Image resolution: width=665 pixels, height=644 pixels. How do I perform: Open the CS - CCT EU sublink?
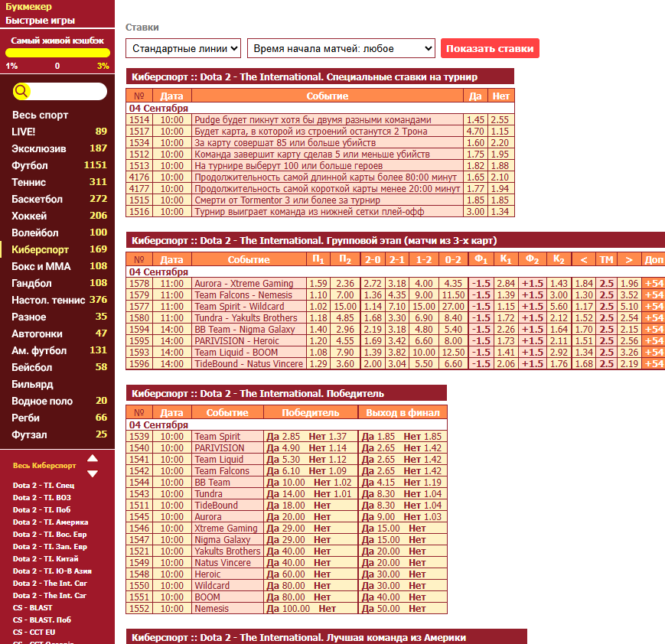[34, 632]
